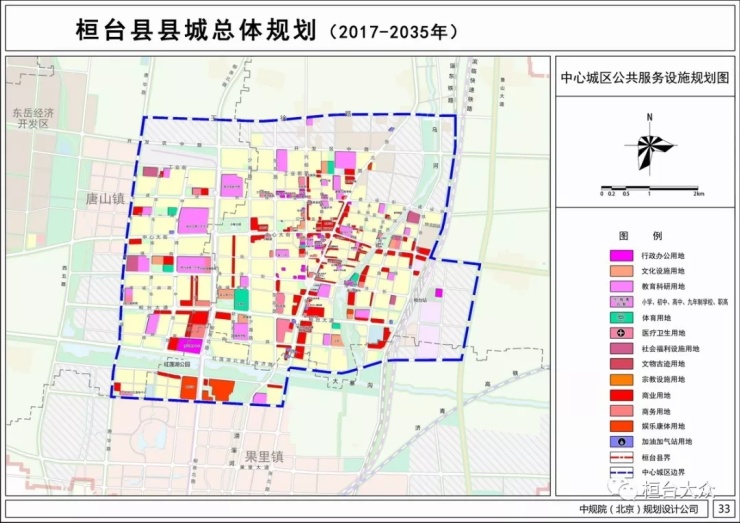This screenshot has width=740, height=523.
Task: Select the 娱乐康体用地 legend swatch
Action: click(620, 425)
